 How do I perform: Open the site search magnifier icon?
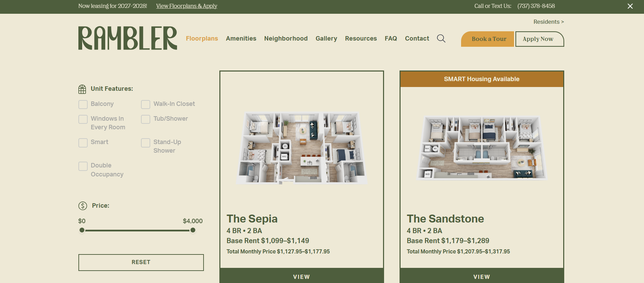441,39
